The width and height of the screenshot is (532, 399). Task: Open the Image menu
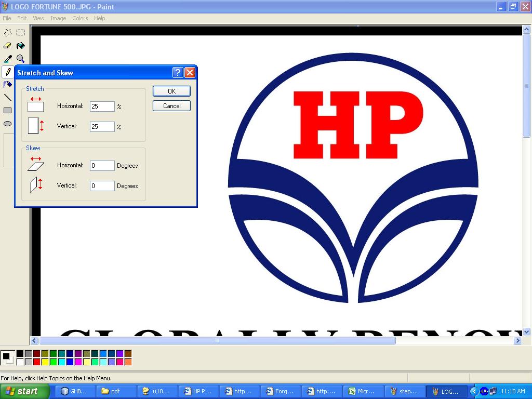pyautogui.click(x=58, y=18)
